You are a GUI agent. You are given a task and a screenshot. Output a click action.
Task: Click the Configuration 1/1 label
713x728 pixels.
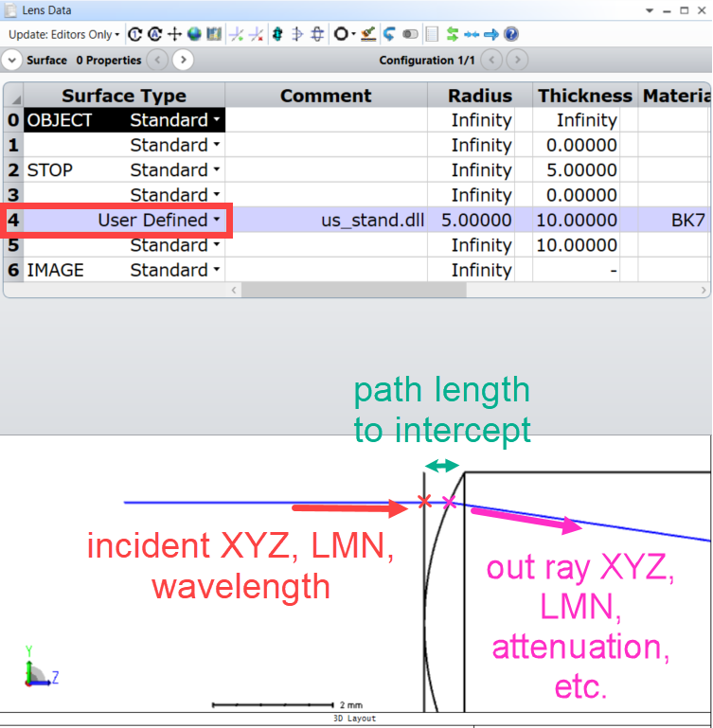point(427,61)
